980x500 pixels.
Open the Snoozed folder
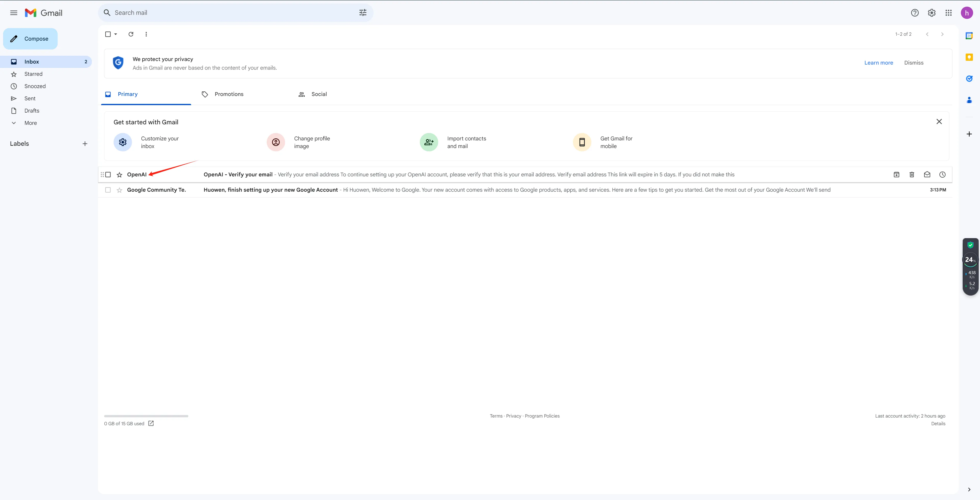(46, 86)
